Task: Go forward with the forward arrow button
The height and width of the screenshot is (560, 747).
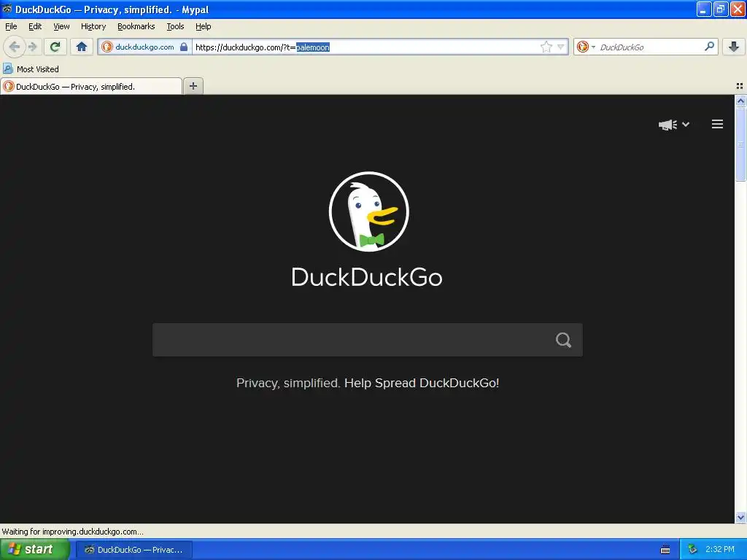Action: [x=32, y=47]
